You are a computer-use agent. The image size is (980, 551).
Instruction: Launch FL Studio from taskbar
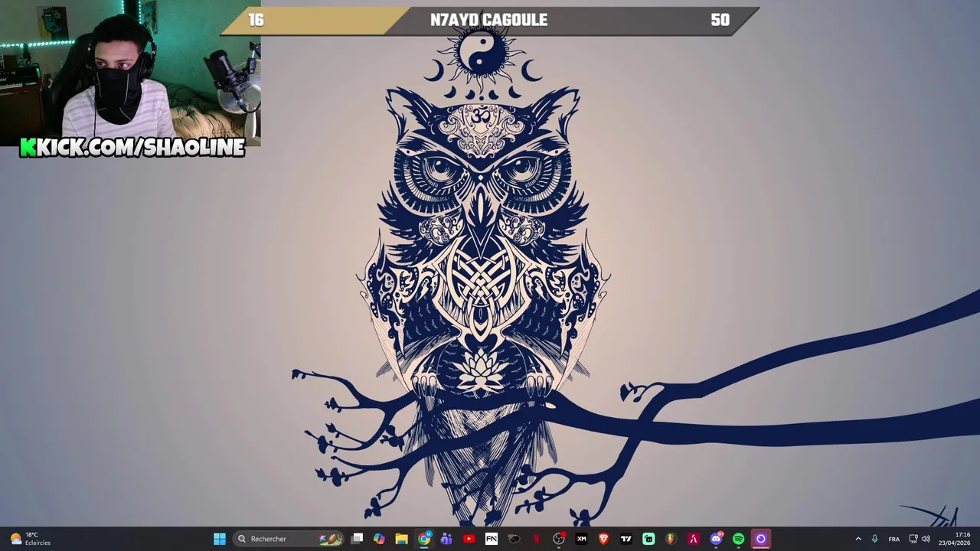671,539
